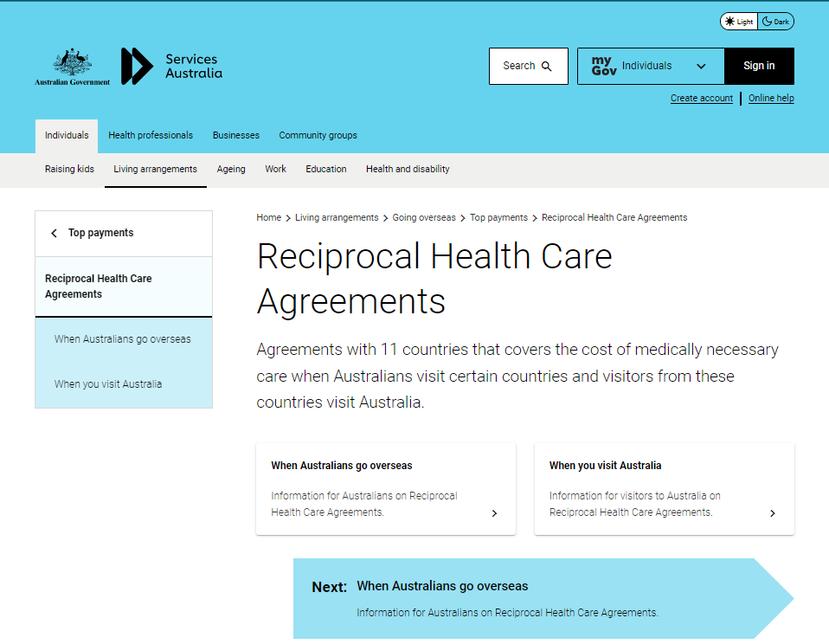Image resolution: width=829 pixels, height=644 pixels.
Task: Expand the myGov Individuals dropdown
Action: (x=700, y=66)
